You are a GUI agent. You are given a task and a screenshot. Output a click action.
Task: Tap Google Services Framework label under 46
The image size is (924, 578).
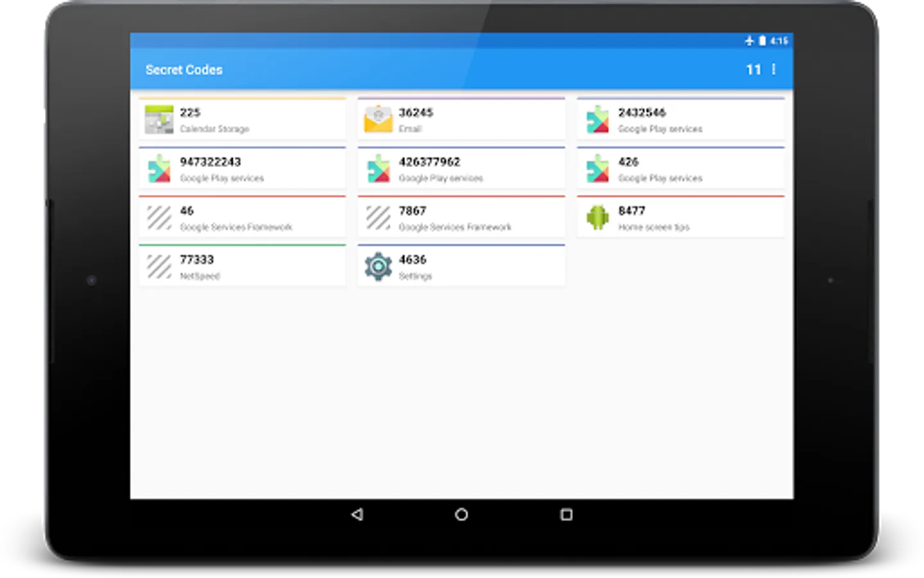click(236, 227)
